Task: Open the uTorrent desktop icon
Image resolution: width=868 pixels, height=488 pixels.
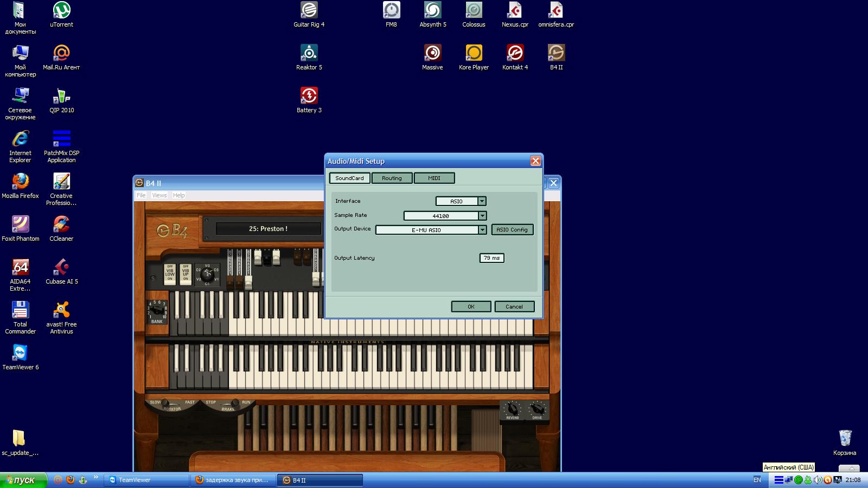Action: pyautogui.click(x=61, y=15)
